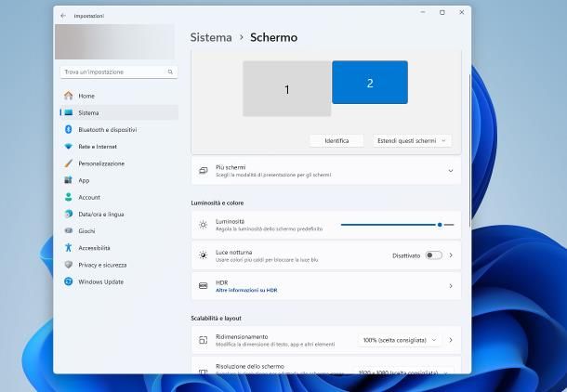This screenshot has width=567, height=392.
Task: Click the search magnifier icon
Action: click(170, 72)
